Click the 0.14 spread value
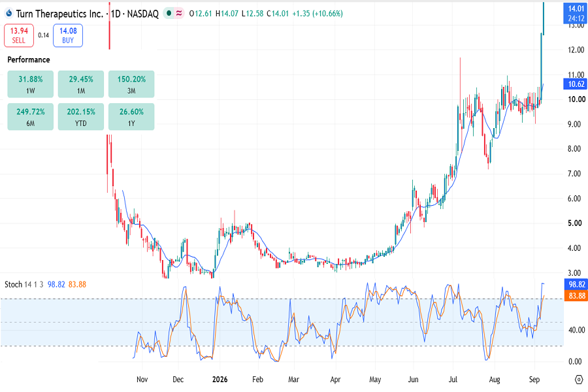 [44, 35]
